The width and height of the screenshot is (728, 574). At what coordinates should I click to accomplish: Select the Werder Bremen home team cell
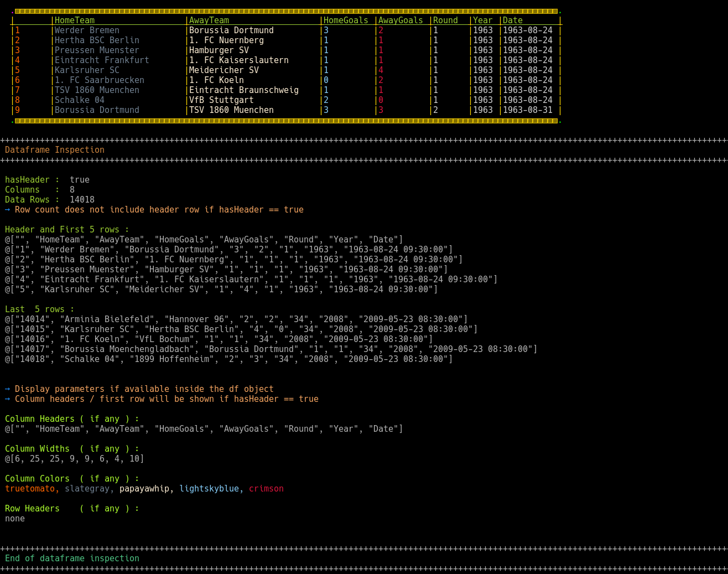87,30
